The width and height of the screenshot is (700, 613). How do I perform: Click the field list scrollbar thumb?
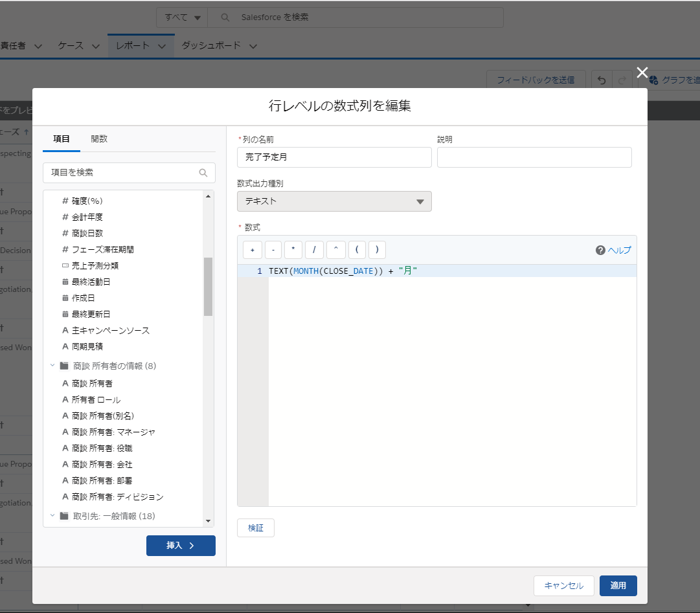pyautogui.click(x=208, y=286)
